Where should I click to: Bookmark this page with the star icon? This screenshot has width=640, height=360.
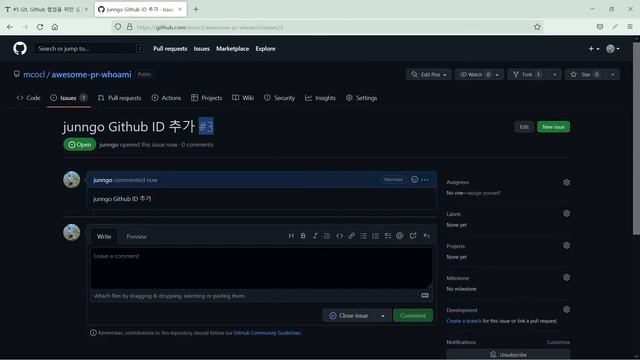coord(537,27)
